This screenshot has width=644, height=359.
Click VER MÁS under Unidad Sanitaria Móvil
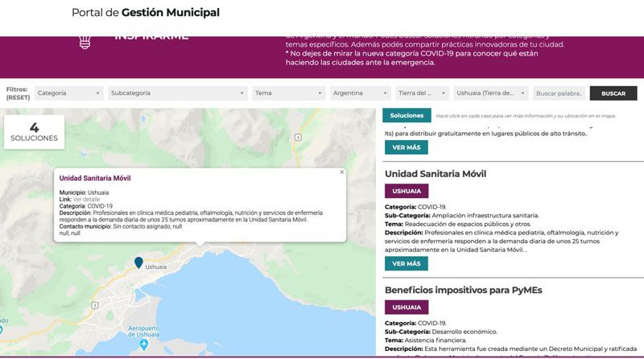407,264
